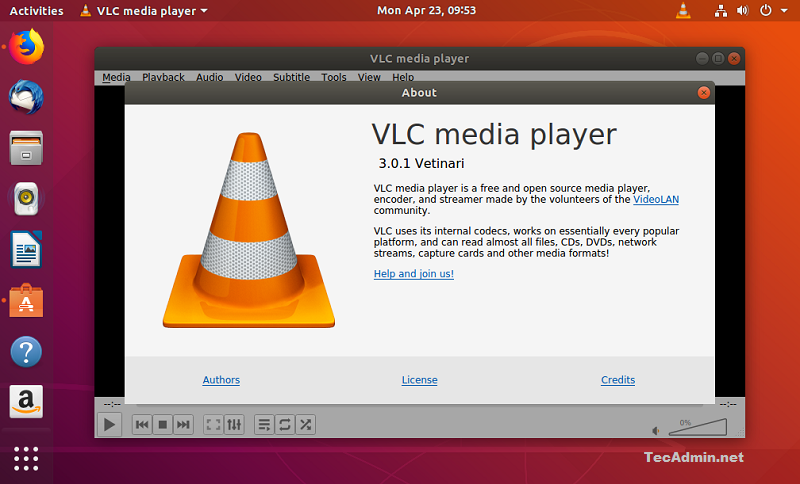Toggle loop repeat mode

pyautogui.click(x=285, y=424)
